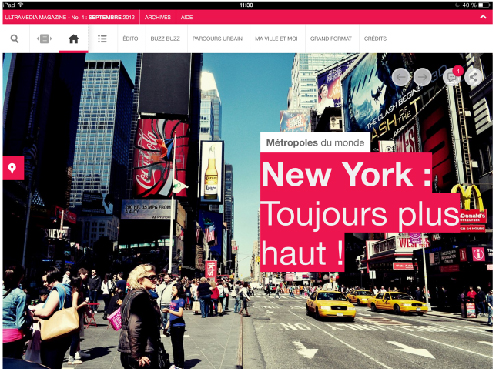Open the PARCOURS URBAIN section
This screenshot has width=493, height=370.
pyautogui.click(x=218, y=39)
